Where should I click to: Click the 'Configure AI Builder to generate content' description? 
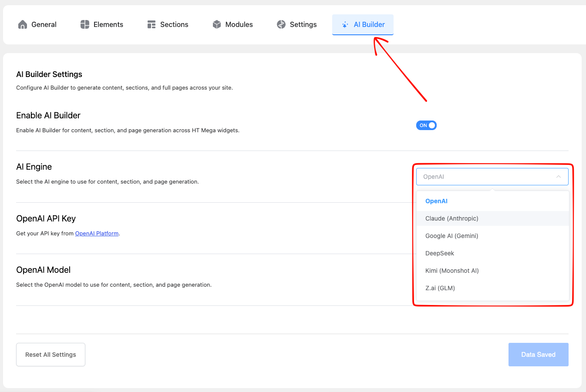click(125, 88)
